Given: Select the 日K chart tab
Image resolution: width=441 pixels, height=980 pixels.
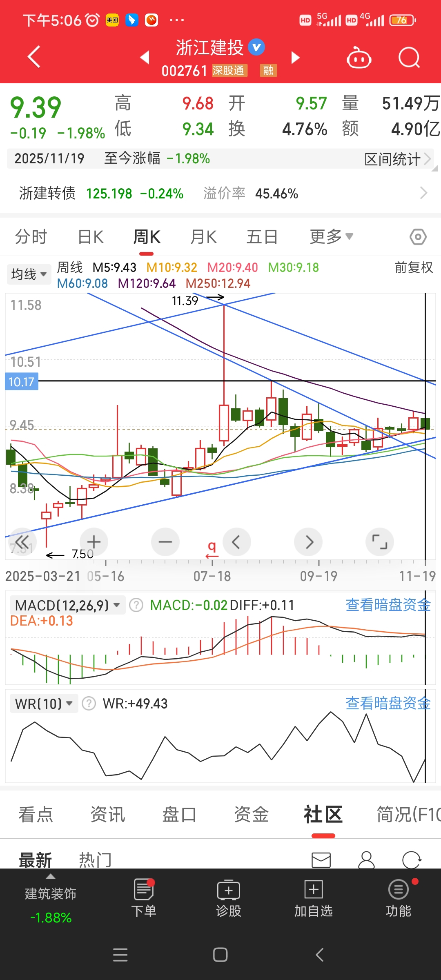Looking at the screenshot, I should pos(91,237).
